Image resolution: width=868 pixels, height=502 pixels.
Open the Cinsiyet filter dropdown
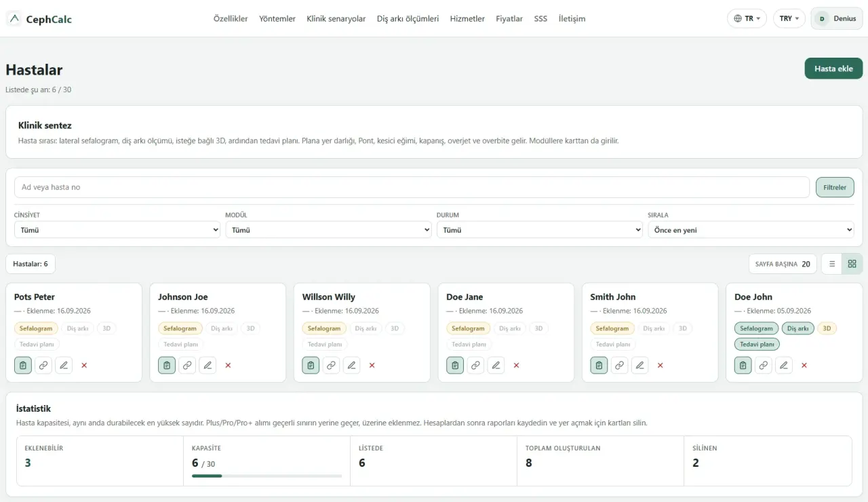117,230
